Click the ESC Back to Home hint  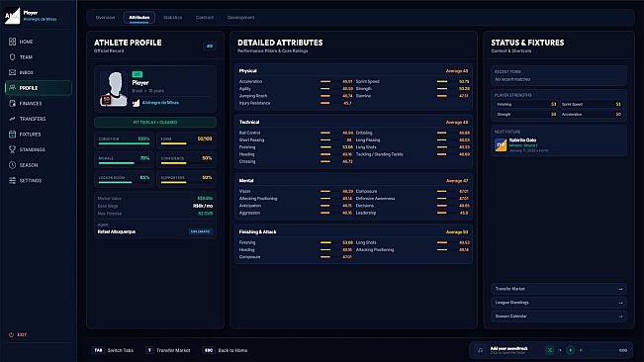(x=226, y=350)
